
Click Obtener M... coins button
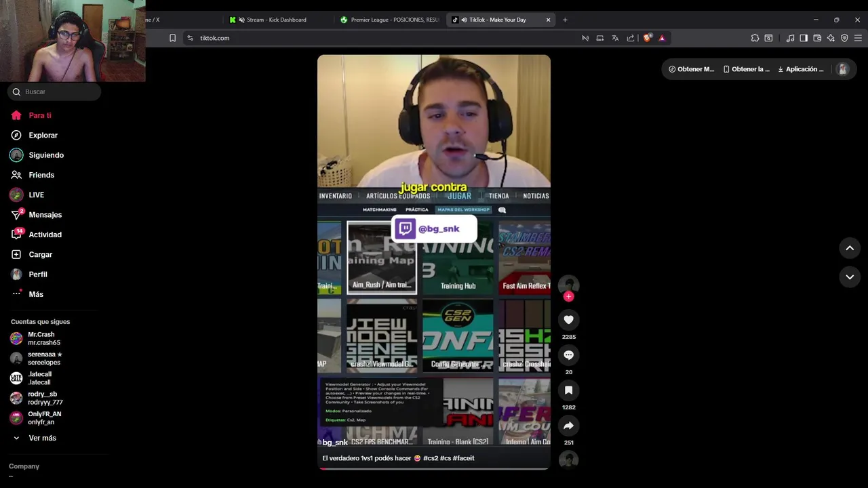[x=691, y=69]
